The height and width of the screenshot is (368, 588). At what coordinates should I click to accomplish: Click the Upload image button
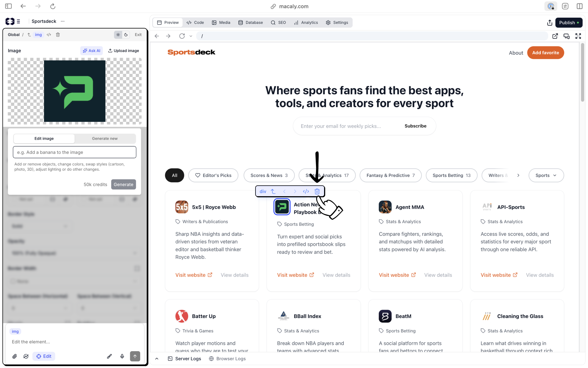tap(124, 51)
